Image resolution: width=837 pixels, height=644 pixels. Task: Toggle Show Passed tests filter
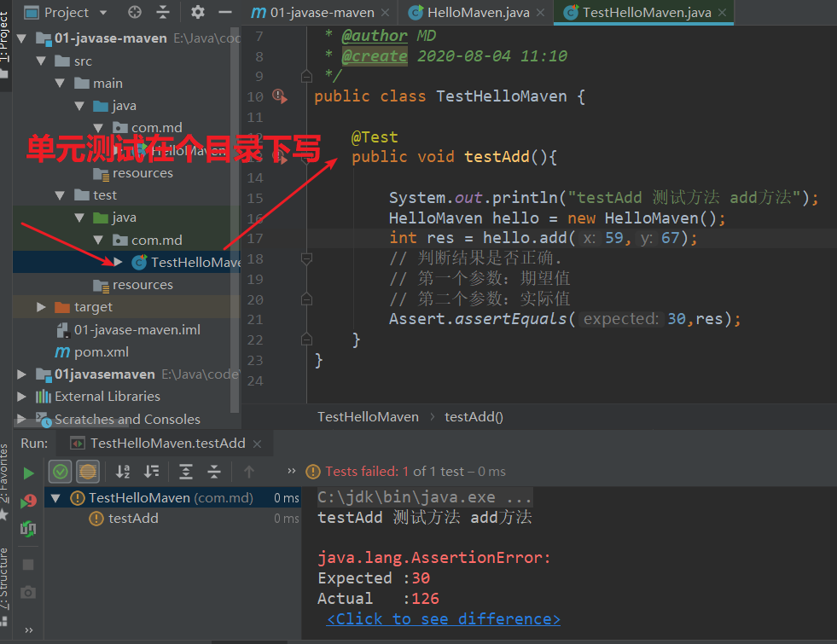(x=61, y=472)
